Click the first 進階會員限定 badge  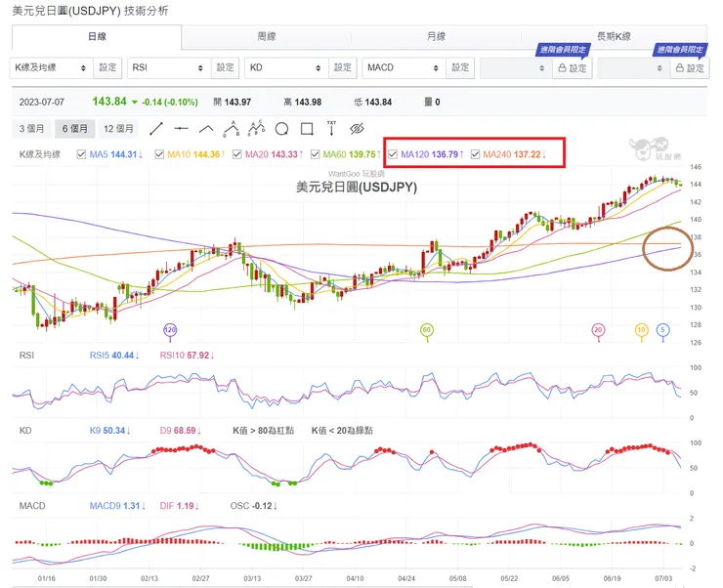[563, 50]
